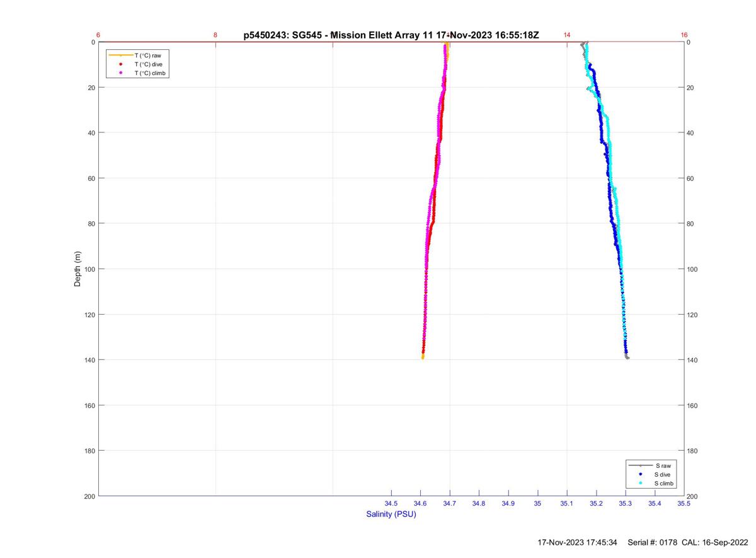
Task: Click the 'CAL: 16-Sep-2022' footer text
Action: tap(716, 542)
